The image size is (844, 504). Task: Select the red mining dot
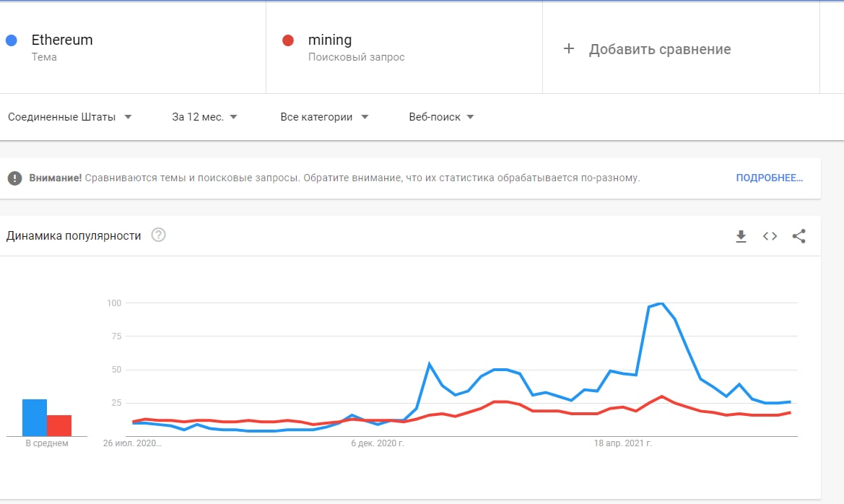pyautogui.click(x=288, y=40)
